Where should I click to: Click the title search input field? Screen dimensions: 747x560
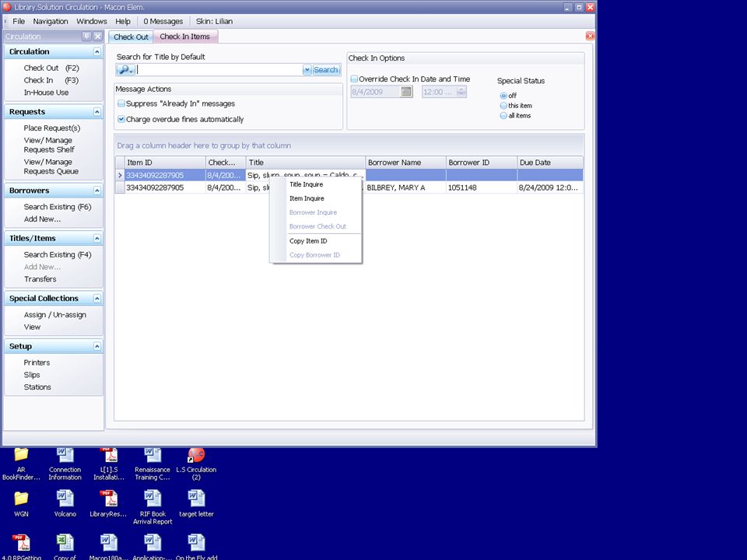(x=219, y=70)
